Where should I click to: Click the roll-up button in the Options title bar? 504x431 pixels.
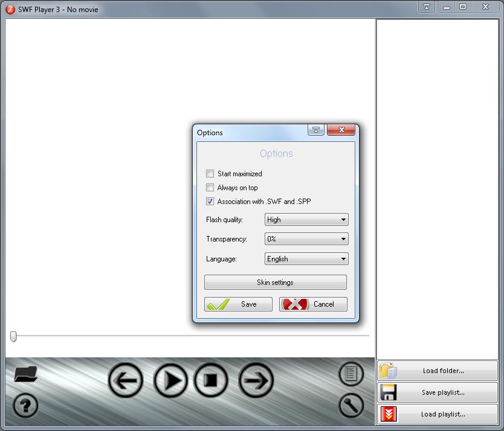coord(316,130)
